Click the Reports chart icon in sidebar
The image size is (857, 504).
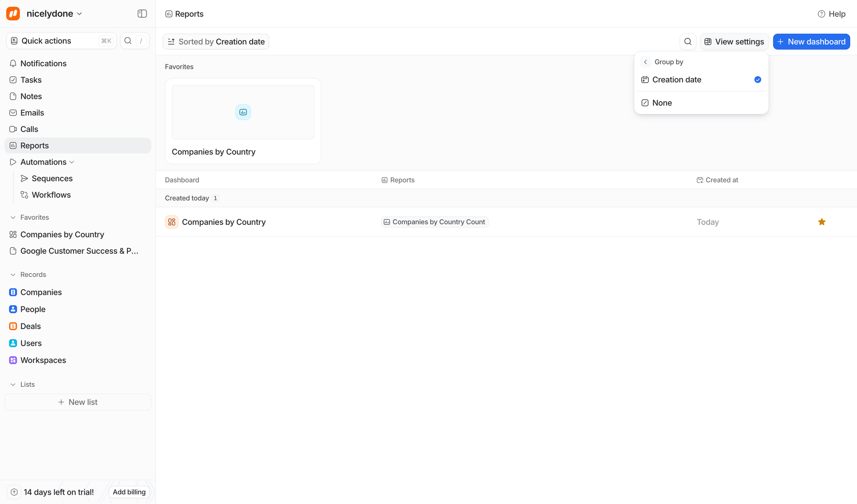click(13, 146)
